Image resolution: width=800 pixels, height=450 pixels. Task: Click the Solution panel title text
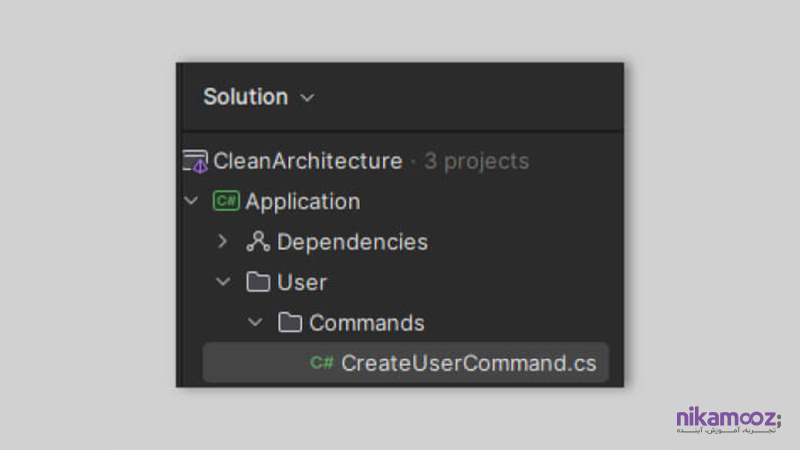pyautogui.click(x=245, y=97)
